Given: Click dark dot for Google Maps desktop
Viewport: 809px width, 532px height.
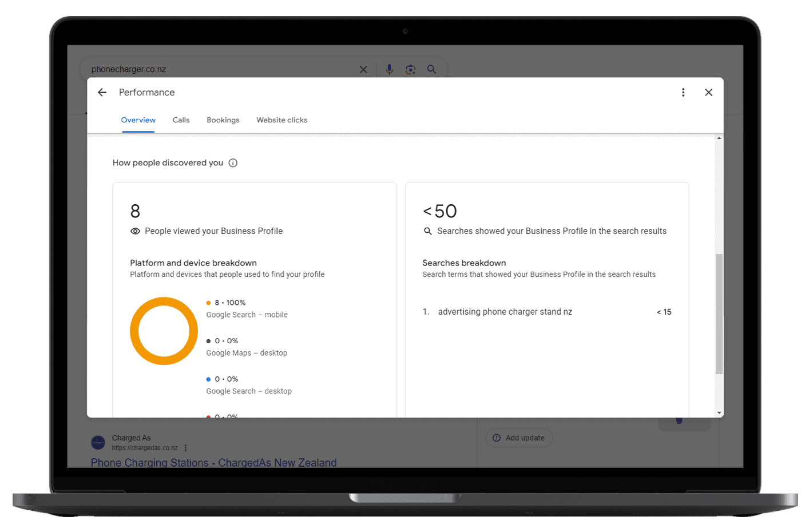Looking at the screenshot, I should (208, 341).
